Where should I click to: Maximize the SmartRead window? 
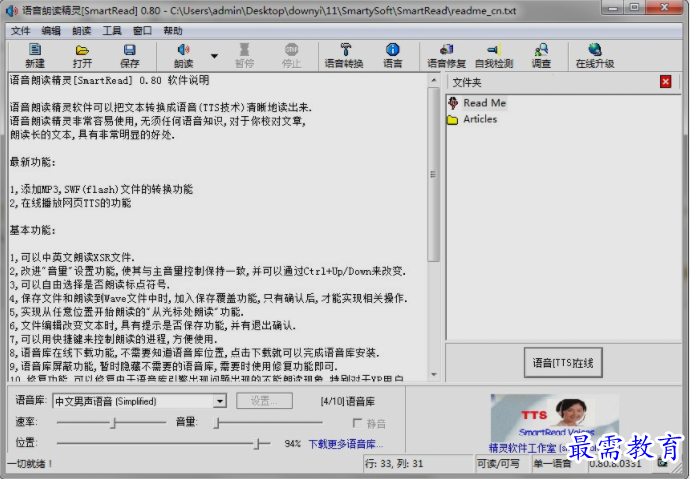tap(635, 8)
